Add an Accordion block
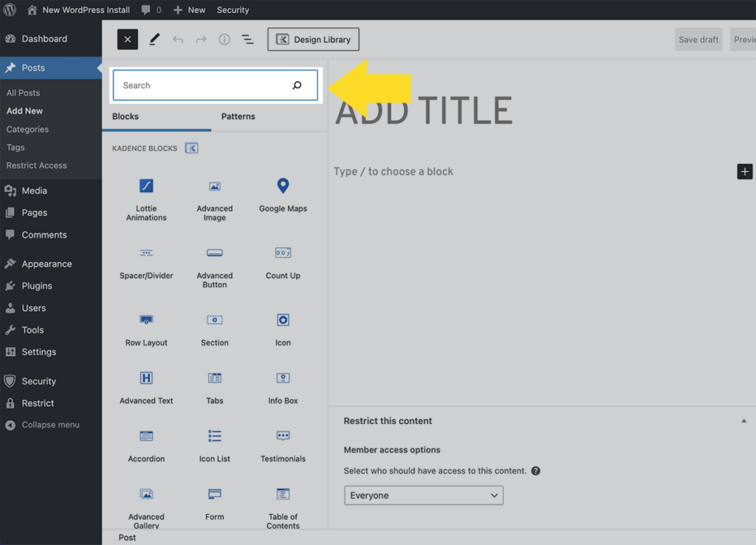Image resolution: width=756 pixels, height=545 pixels. 146,446
